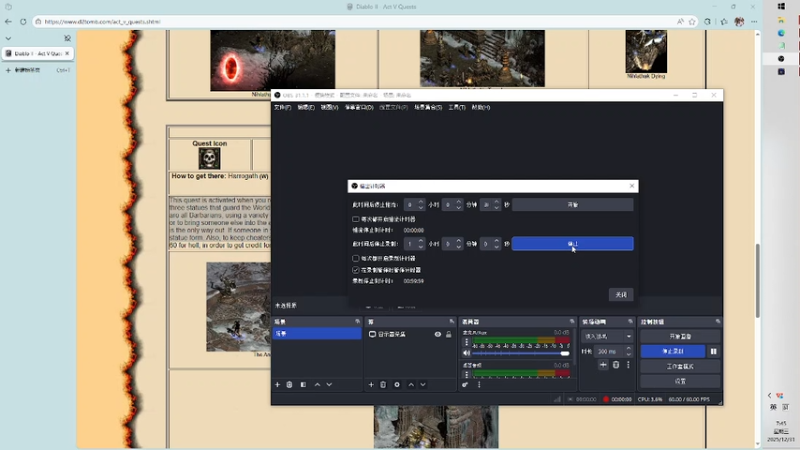Screen dimensions: 800x450
Task: Adjust microphone volume slider in mixer
Action: coord(520,353)
